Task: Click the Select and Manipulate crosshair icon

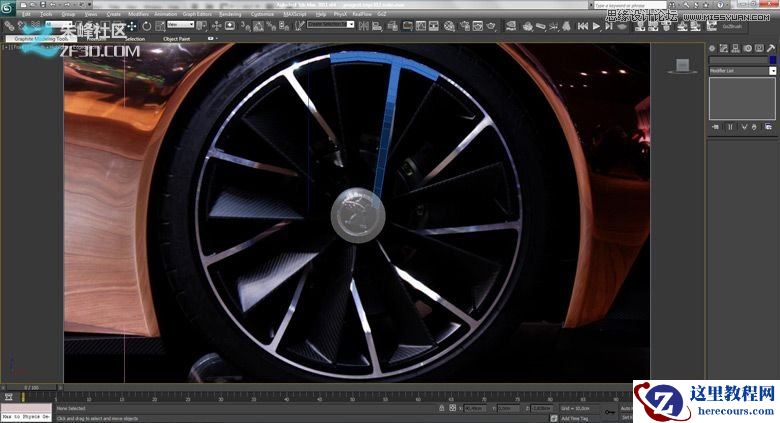Action: [x=217, y=26]
